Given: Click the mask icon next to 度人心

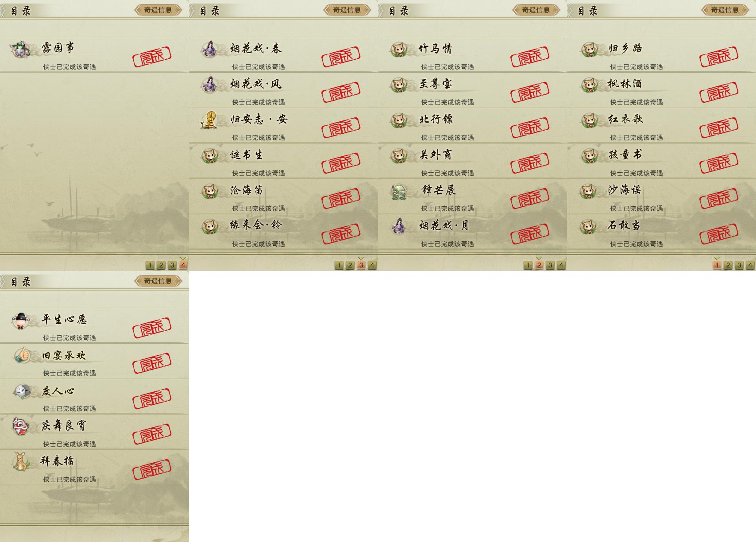Looking at the screenshot, I should coord(21,391).
